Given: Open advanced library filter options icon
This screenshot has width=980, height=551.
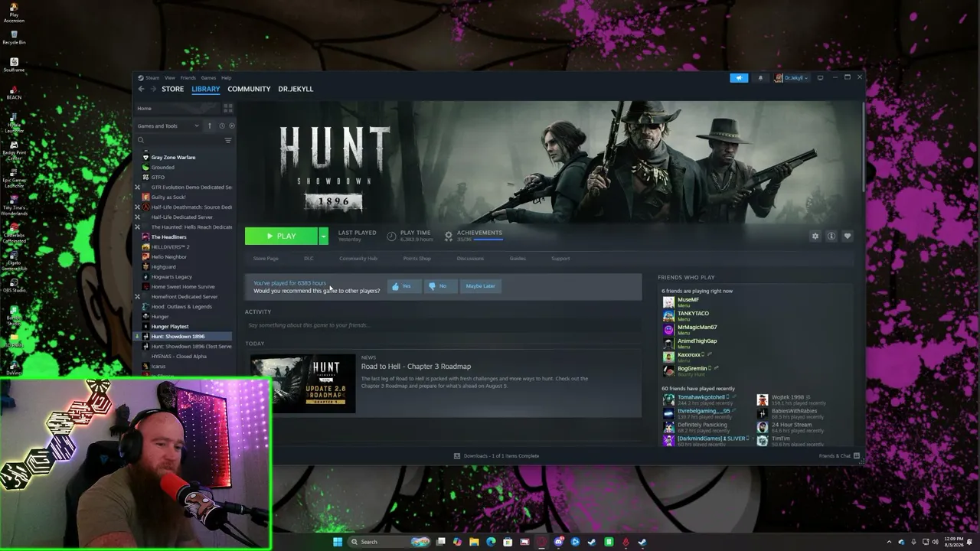Looking at the screenshot, I should coord(227,140).
